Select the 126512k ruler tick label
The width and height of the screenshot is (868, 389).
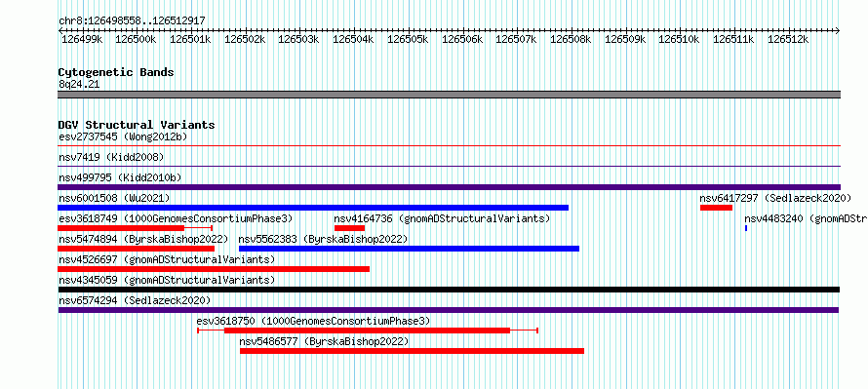788,39
